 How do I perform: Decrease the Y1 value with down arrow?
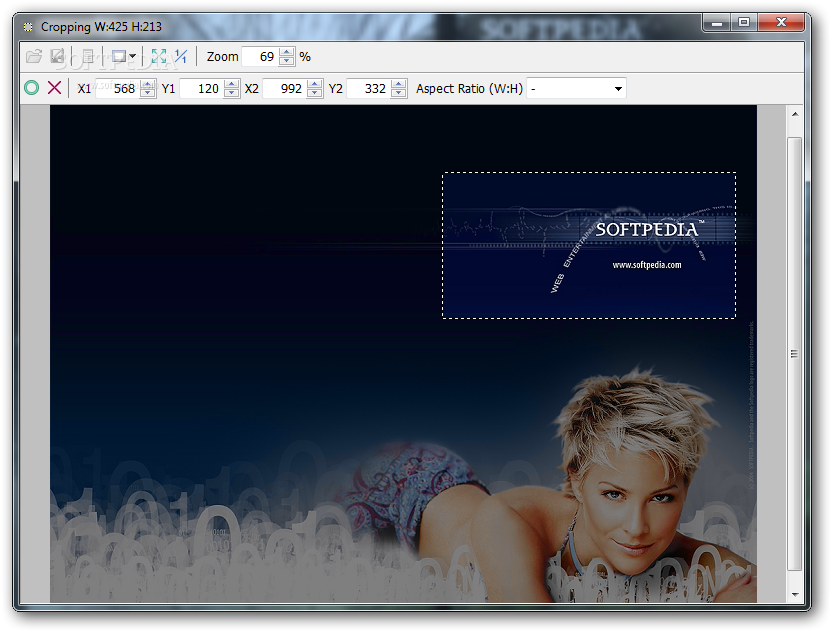click(231, 93)
